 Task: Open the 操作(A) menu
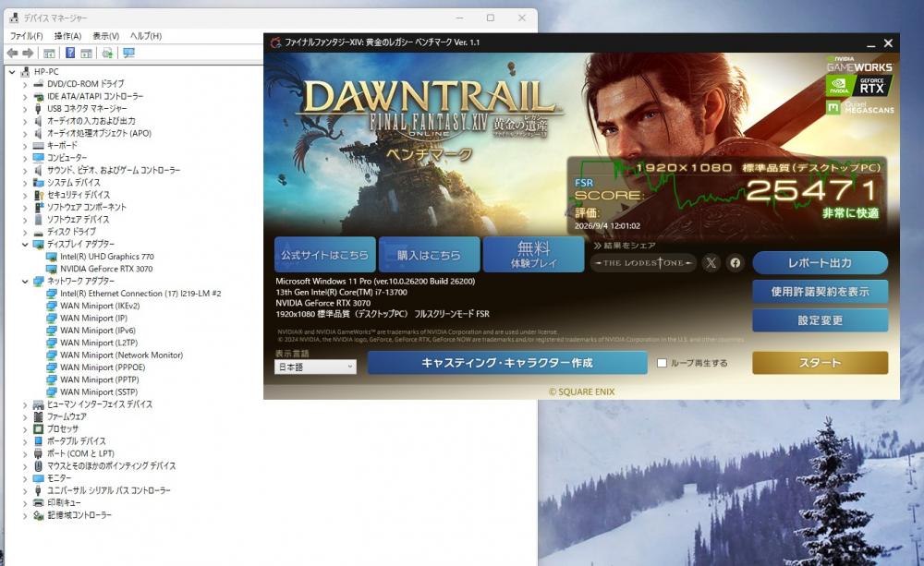click(67, 36)
